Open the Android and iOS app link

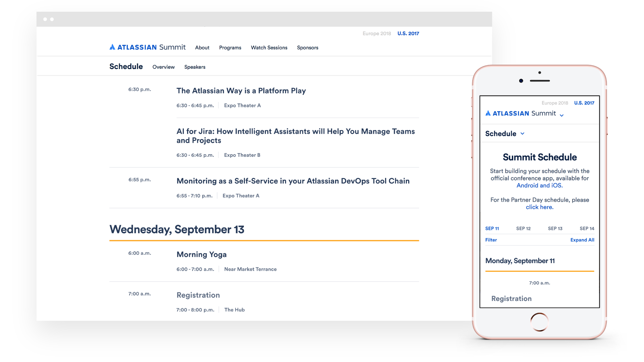click(x=539, y=185)
